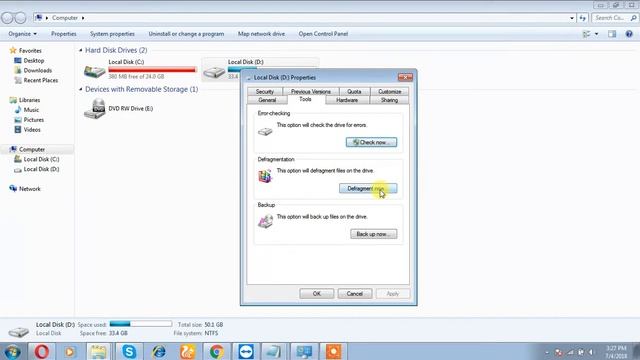Screen dimensions: 640x360
Task: Show hidden tray icons arrow
Action: [547, 352]
